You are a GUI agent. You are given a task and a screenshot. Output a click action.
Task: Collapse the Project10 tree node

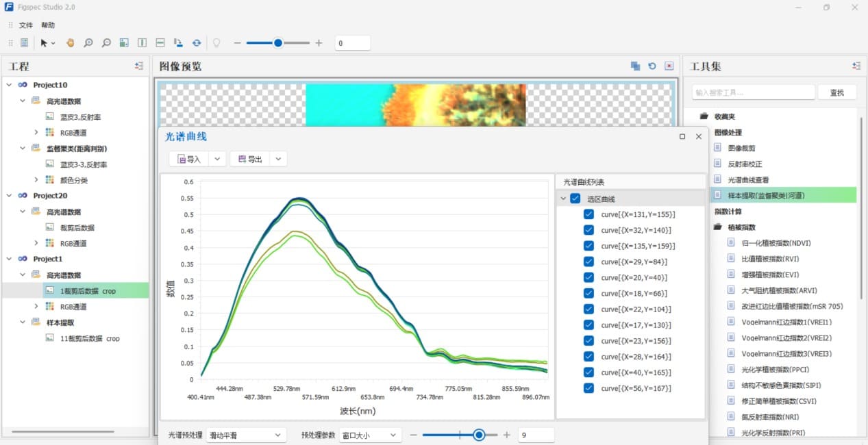pyautogui.click(x=8, y=85)
